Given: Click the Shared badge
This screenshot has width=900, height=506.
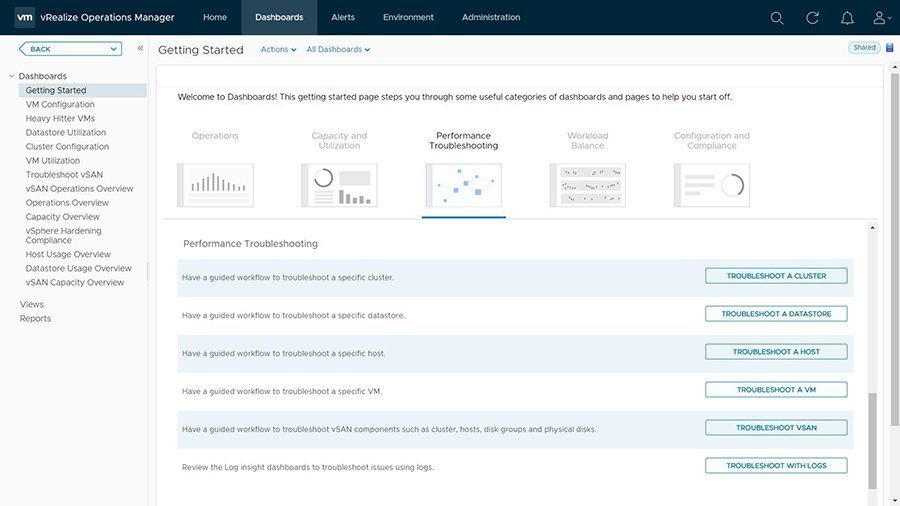Looking at the screenshot, I should point(864,48).
